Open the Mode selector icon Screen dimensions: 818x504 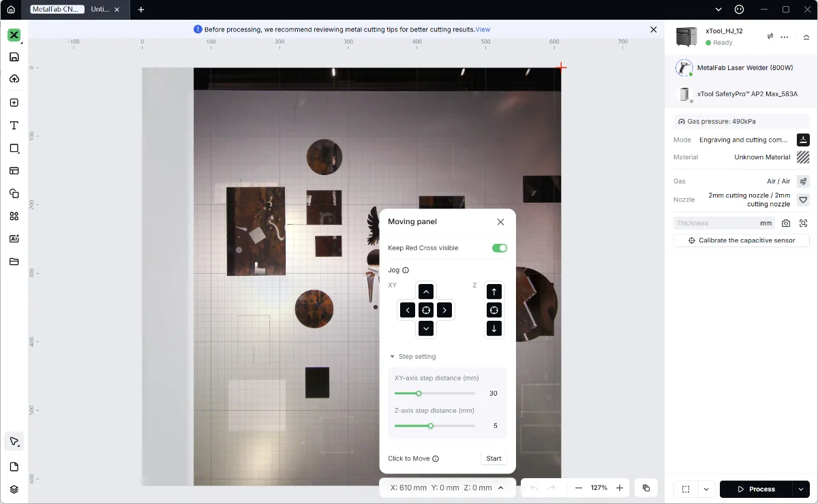coord(803,140)
